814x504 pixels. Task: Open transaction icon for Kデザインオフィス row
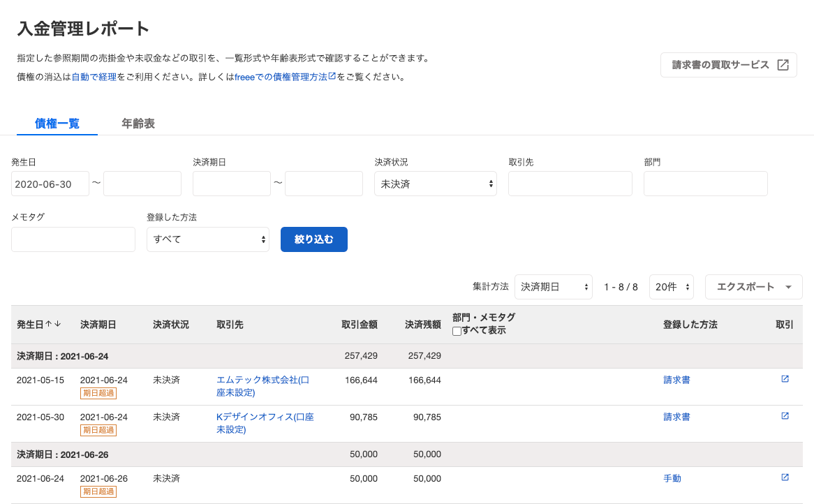785,416
